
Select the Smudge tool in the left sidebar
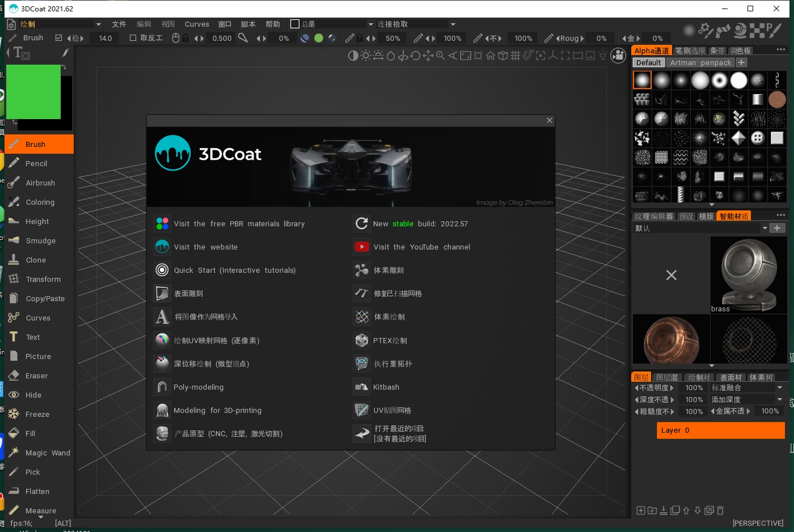coord(40,240)
